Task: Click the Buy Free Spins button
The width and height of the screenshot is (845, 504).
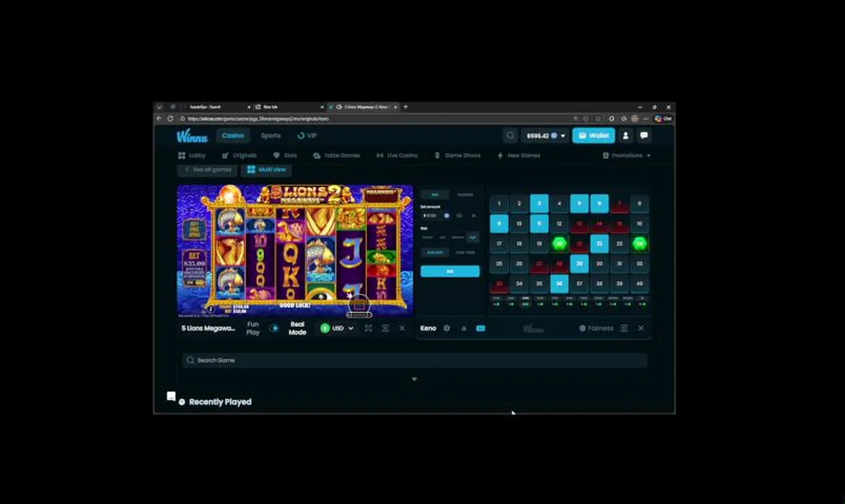Action: [194, 230]
